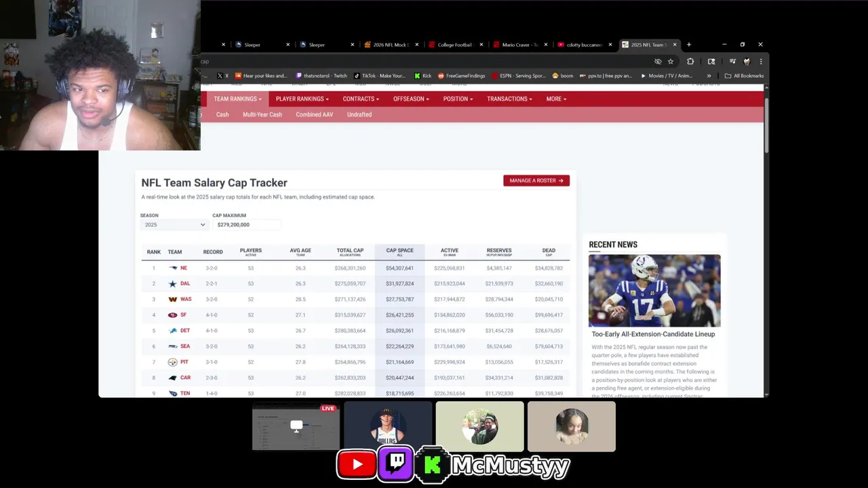Expand the Team Rankings menu
This screenshot has width=868, height=488.
(x=237, y=99)
